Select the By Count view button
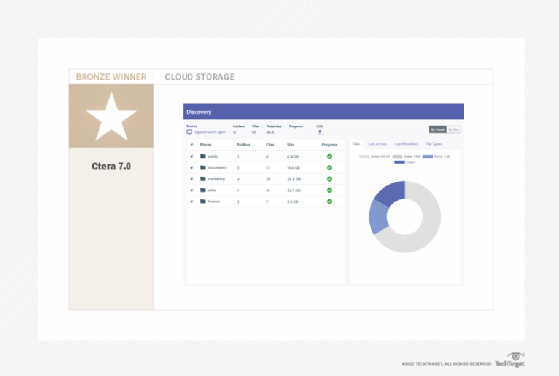 pyautogui.click(x=438, y=130)
